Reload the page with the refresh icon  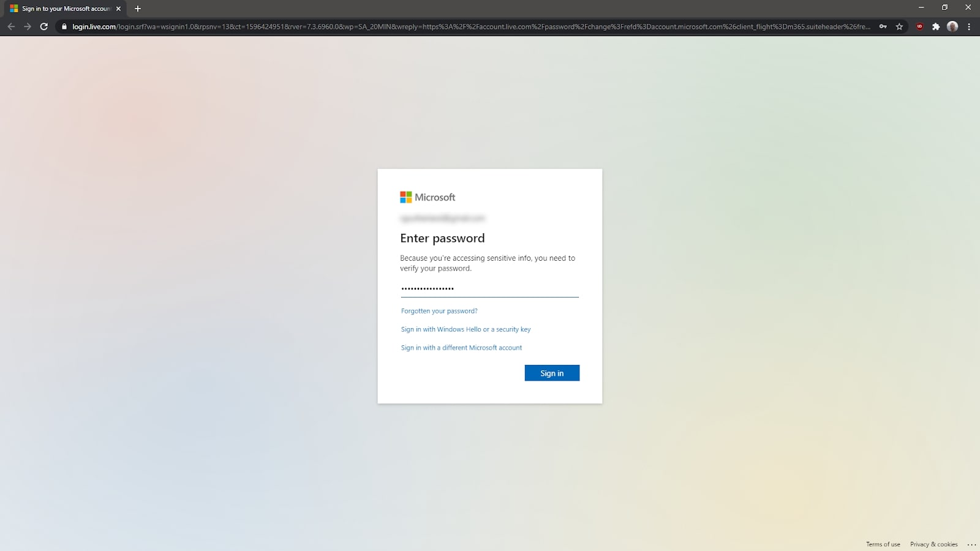pyautogui.click(x=44, y=26)
